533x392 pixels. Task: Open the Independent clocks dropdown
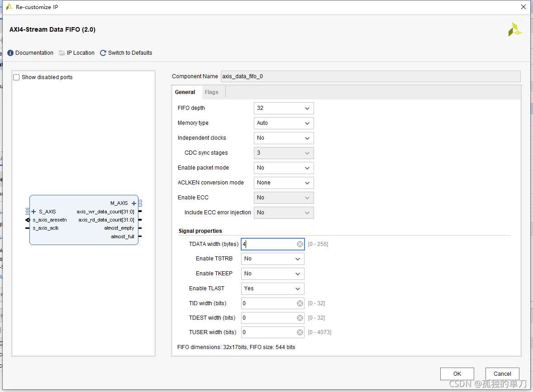pyautogui.click(x=284, y=138)
